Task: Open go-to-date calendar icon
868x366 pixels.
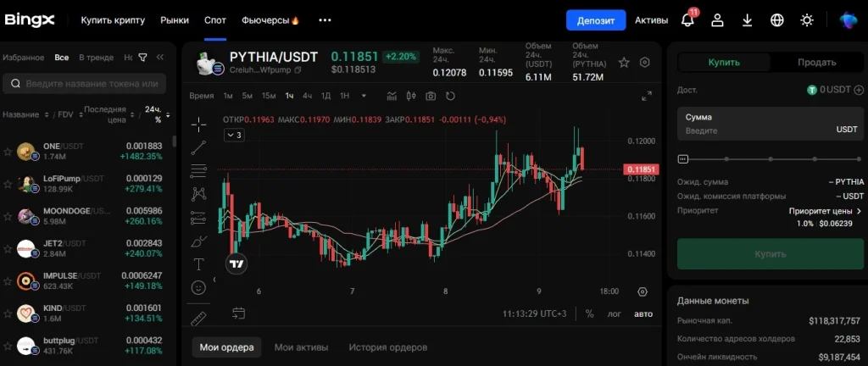Action: pyautogui.click(x=238, y=313)
